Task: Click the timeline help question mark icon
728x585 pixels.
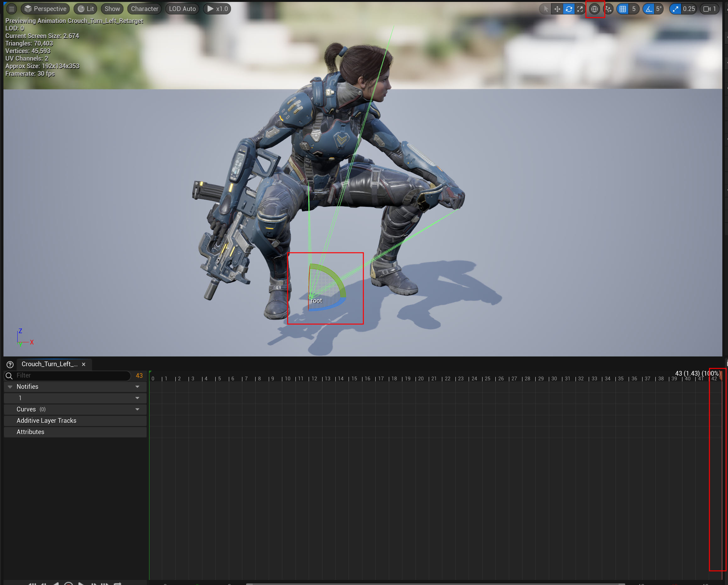Action: pos(10,364)
